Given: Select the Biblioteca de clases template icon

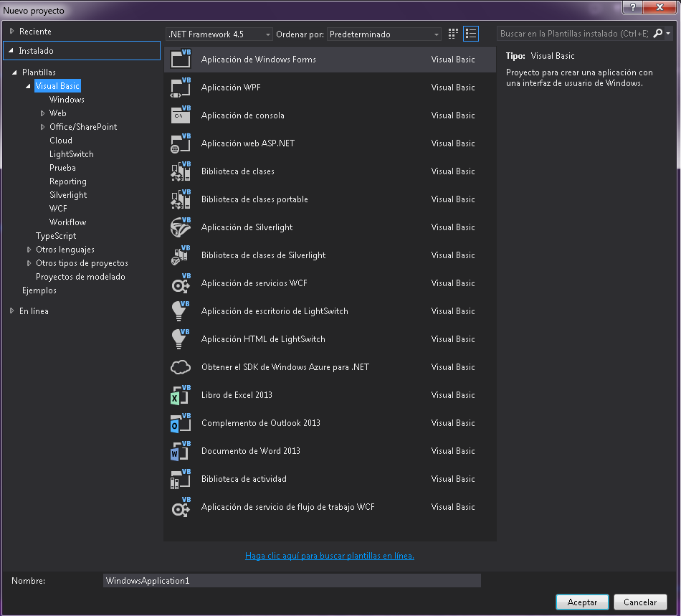Looking at the screenshot, I should click(x=180, y=171).
